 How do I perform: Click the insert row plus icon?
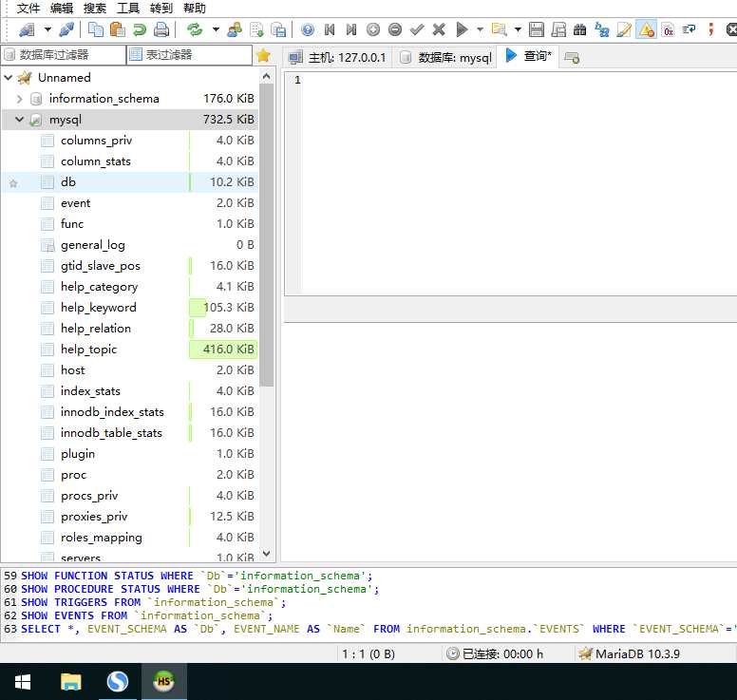tap(372, 30)
